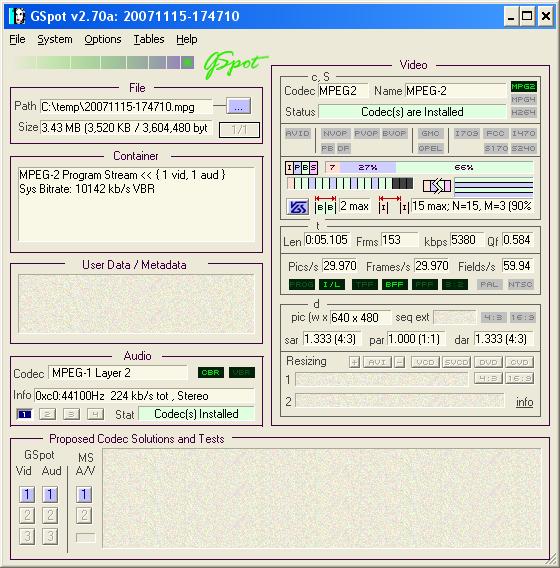Click the GSpot app icon in title bar
560x568 pixels.
[x=17, y=16]
